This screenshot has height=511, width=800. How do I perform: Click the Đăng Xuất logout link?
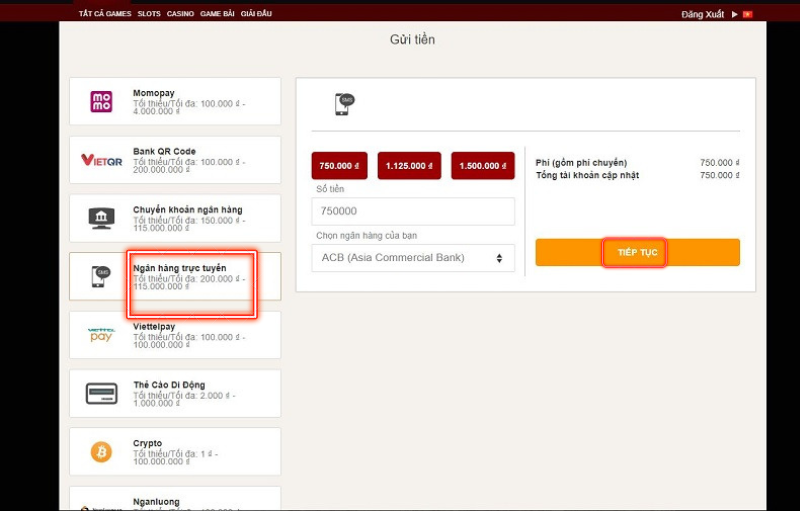tap(703, 14)
